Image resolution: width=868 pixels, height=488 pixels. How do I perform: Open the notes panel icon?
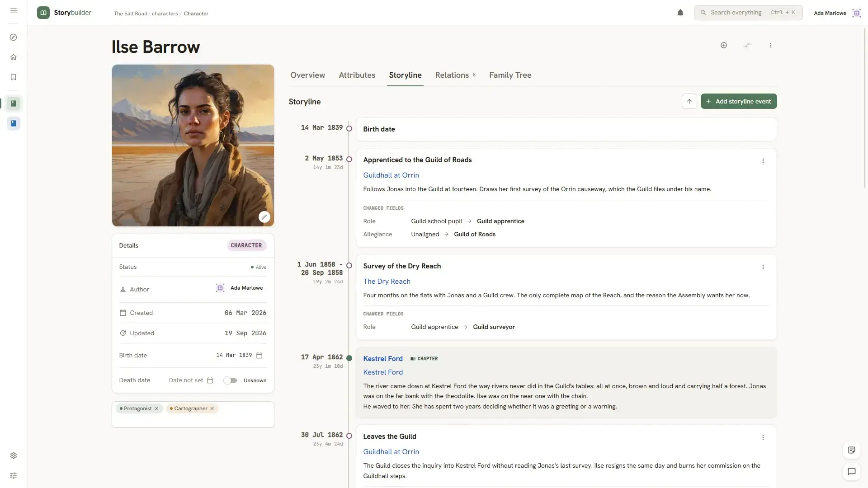point(852,450)
